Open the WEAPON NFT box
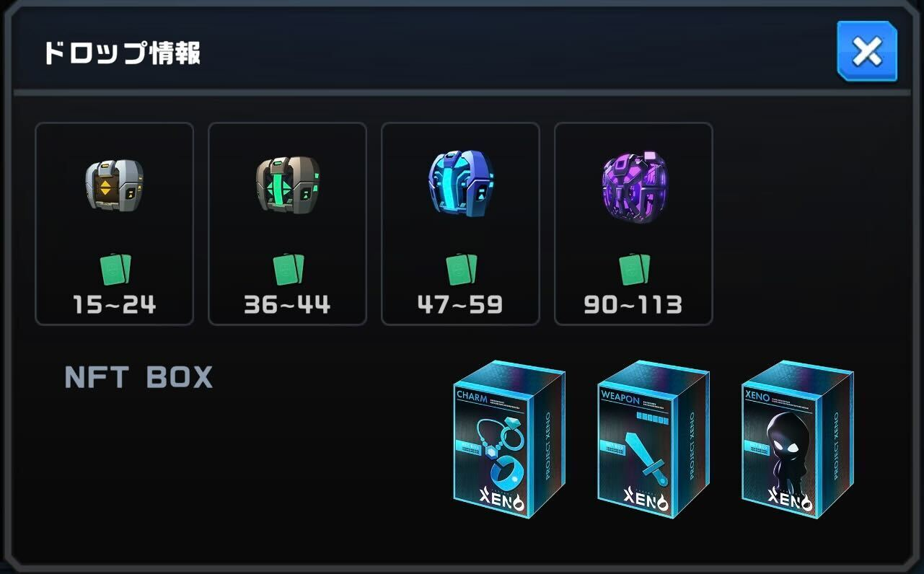The width and height of the screenshot is (924, 574). [654, 439]
